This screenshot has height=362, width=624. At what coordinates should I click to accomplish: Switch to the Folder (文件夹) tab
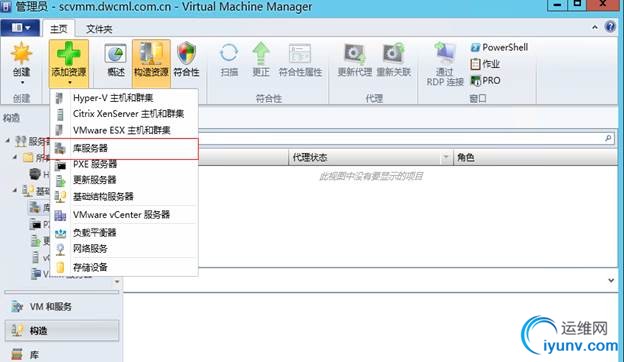99,29
